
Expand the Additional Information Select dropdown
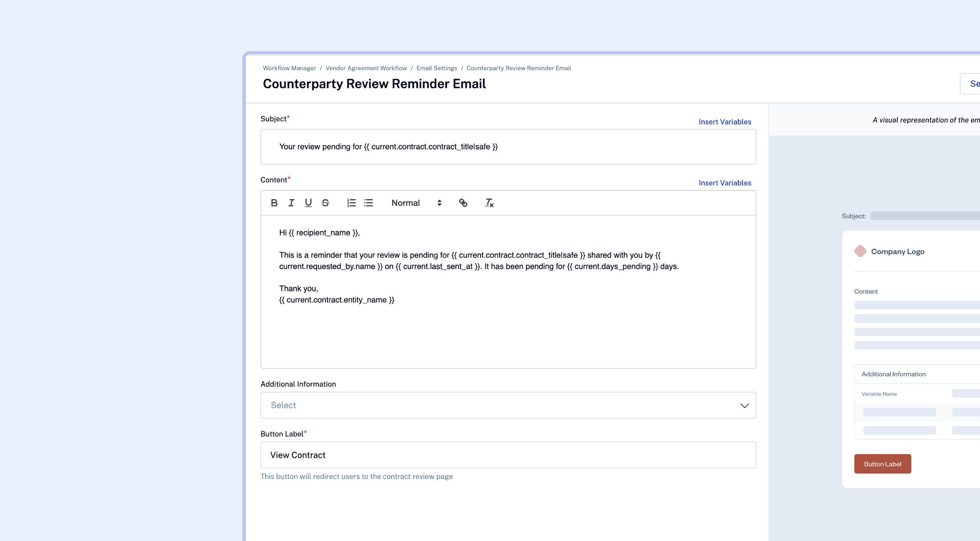pos(498,405)
